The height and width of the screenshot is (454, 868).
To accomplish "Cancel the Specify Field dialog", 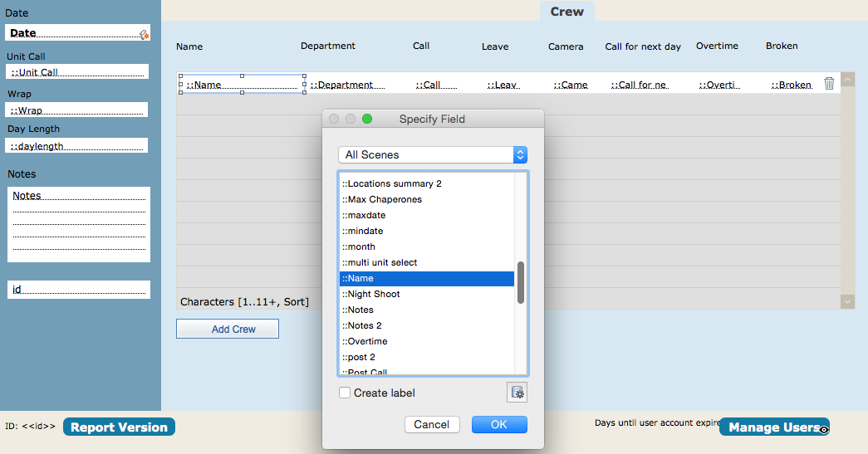I will (x=432, y=424).
